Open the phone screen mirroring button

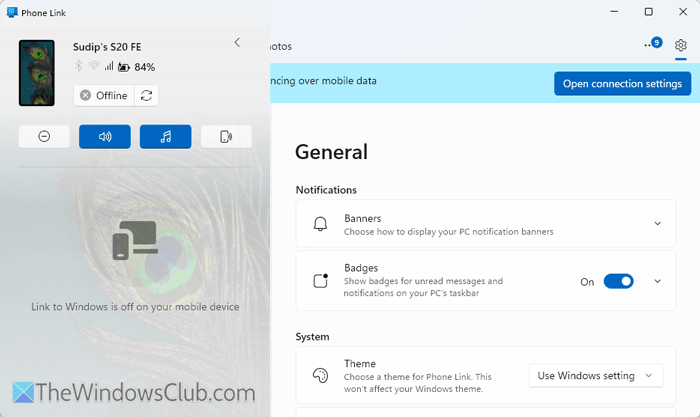(x=226, y=136)
